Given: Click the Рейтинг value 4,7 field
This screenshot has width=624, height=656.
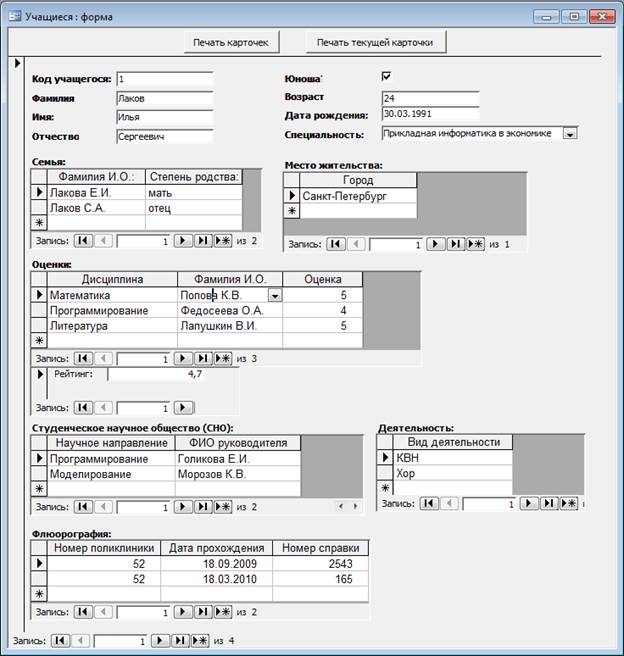Looking at the screenshot, I should click(x=156, y=374).
